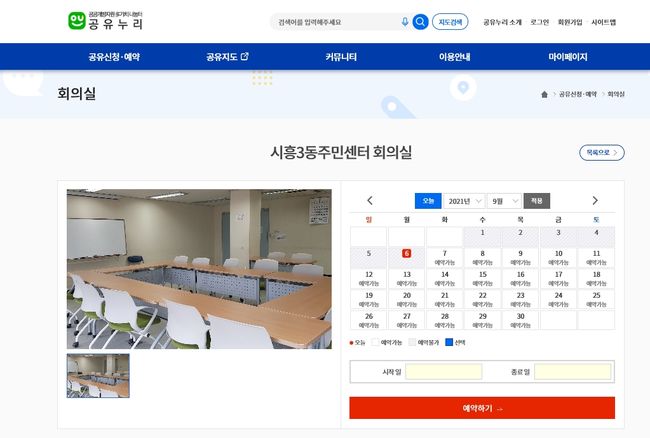
Task: Open 공유지도 external link icon menu
Action: tap(245, 56)
